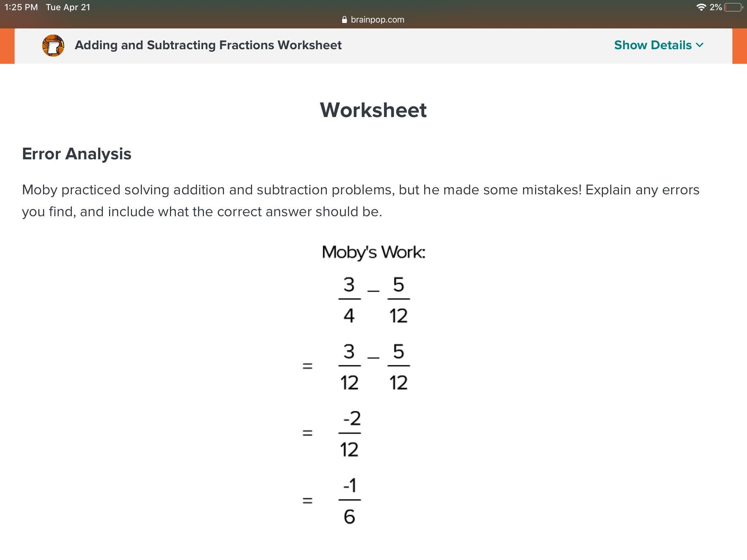
Task: Tap the battery indicator icon
Action: point(733,7)
